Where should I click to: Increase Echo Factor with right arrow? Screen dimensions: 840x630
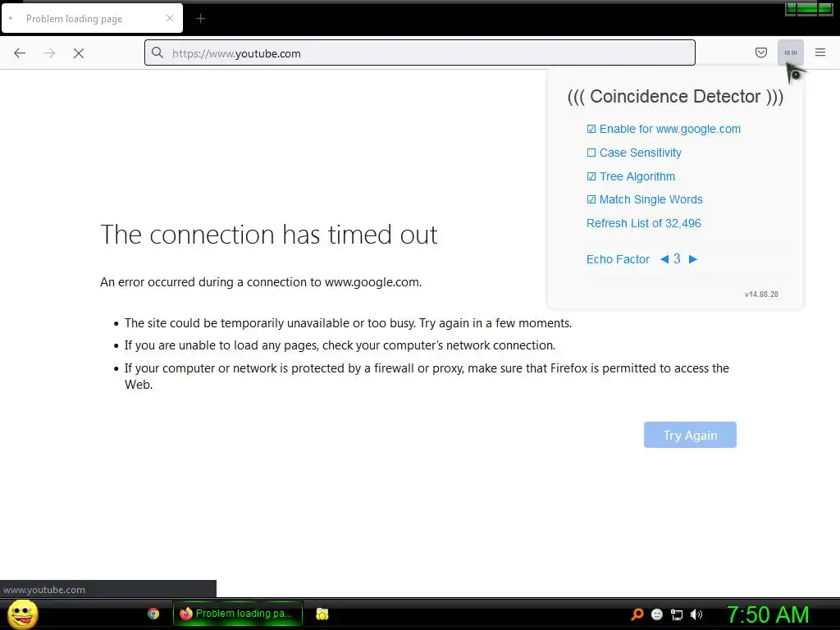(x=692, y=259)
